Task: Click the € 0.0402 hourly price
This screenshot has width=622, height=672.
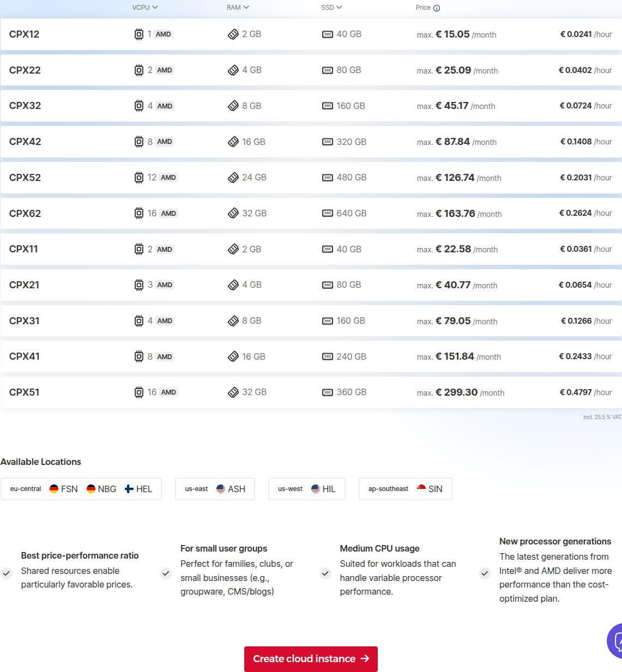Action: (575, 70)
